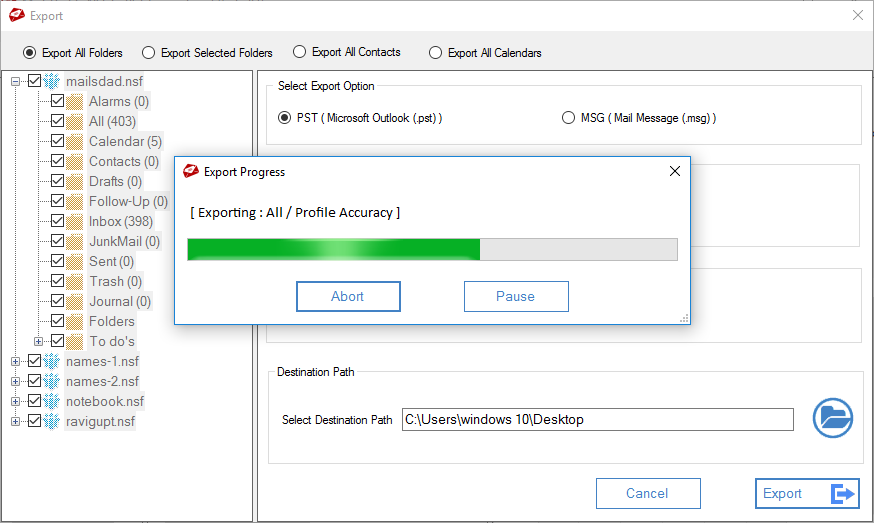Expand the names-2.nsf tree node
The image size is (874, 523).
coord(16,381)
